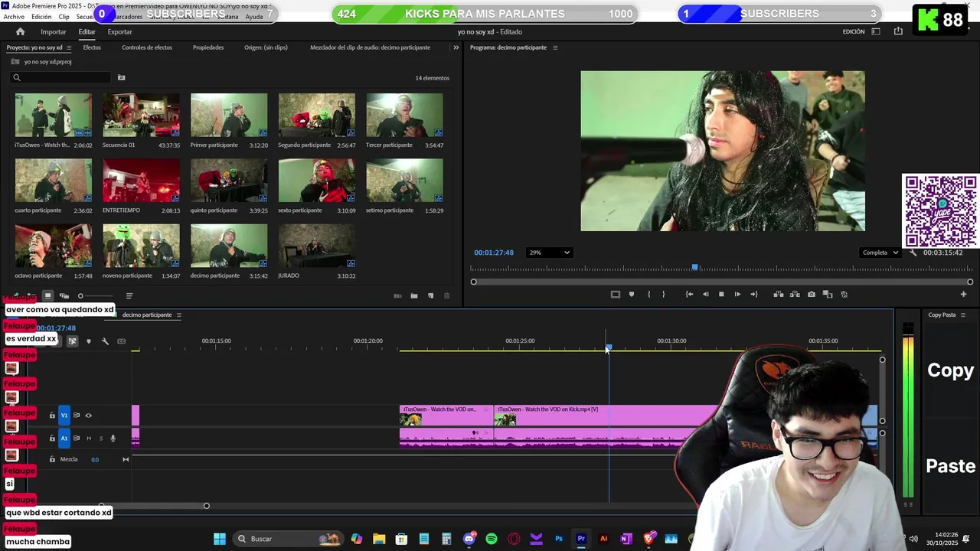
Task: Click Mark Out brace icon
Action: [x=663, y=295]
